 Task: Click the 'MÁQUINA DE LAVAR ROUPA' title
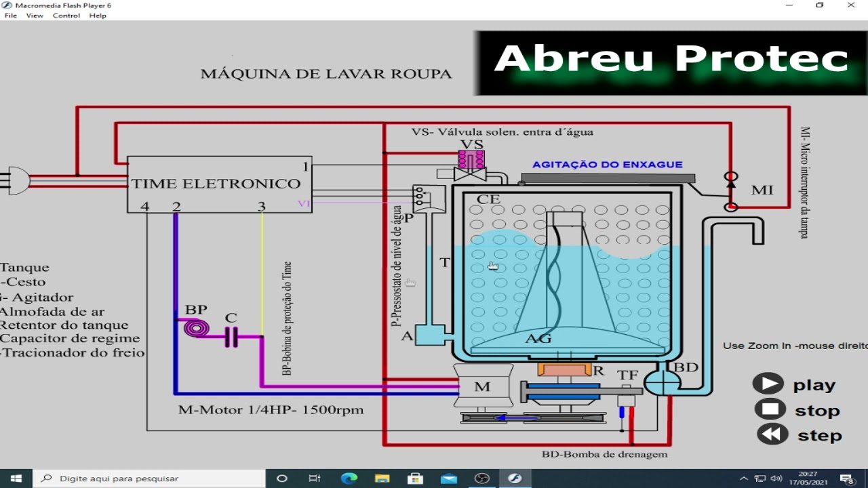point(325,74)
